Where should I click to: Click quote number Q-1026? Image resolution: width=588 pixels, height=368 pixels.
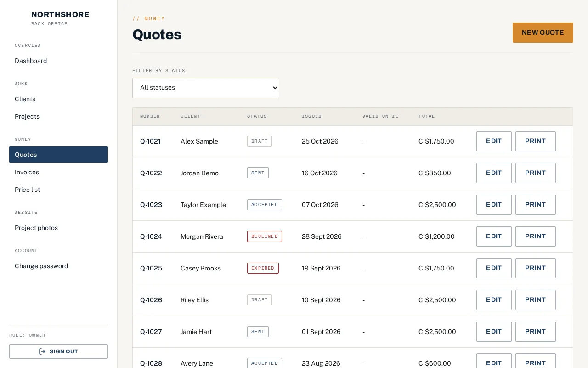151,300
